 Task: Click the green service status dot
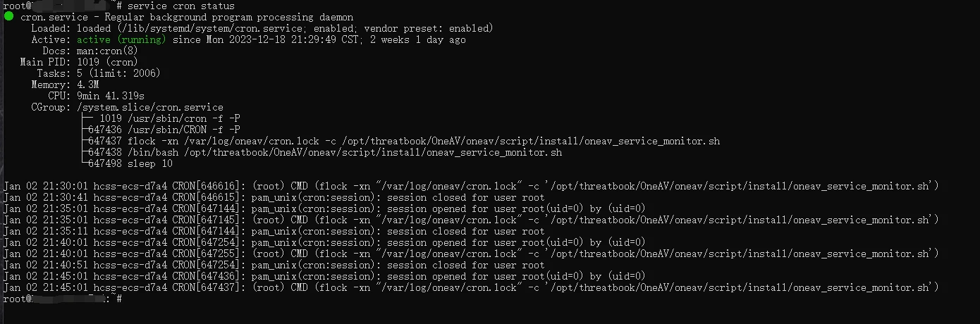point(8,17)
